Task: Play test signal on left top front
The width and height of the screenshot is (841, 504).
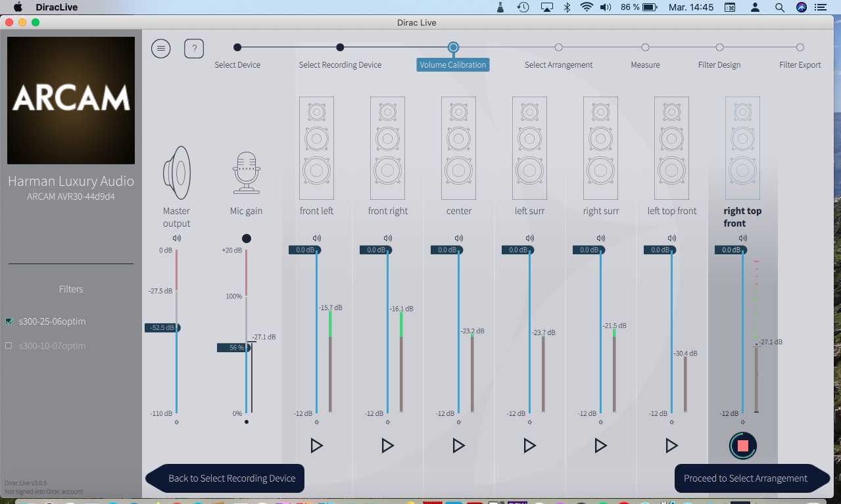Action: 671,446
